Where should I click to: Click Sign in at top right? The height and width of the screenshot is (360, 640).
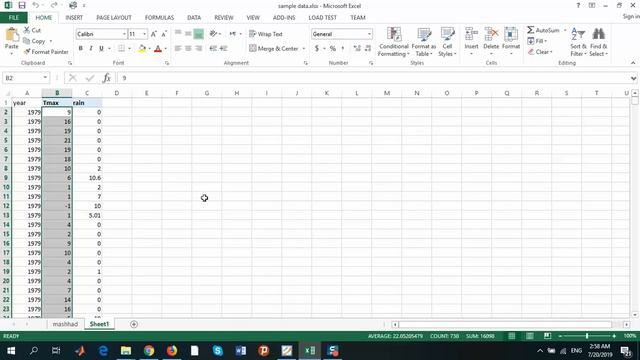[x=631, y=16]
